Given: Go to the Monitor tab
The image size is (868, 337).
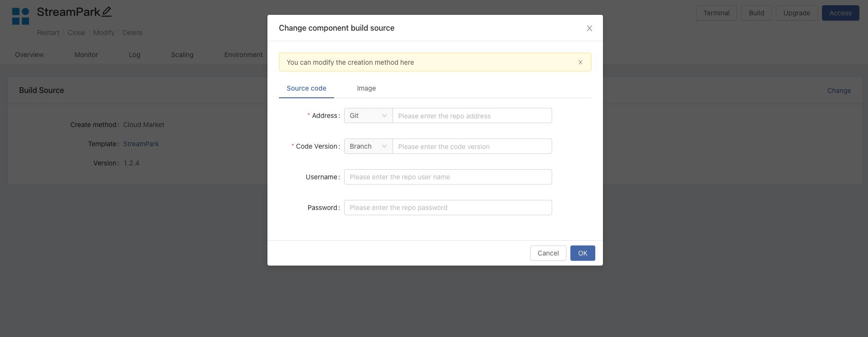Looking at the screenshot, I should coord(86,55).
